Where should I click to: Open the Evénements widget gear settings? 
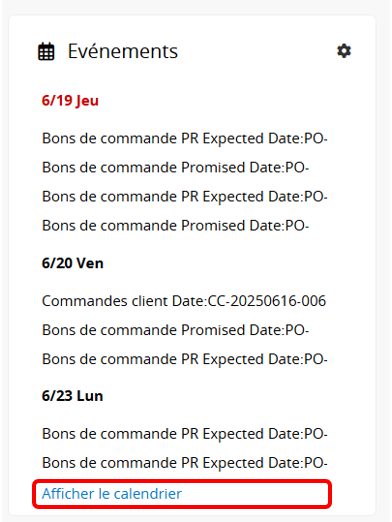344,51
